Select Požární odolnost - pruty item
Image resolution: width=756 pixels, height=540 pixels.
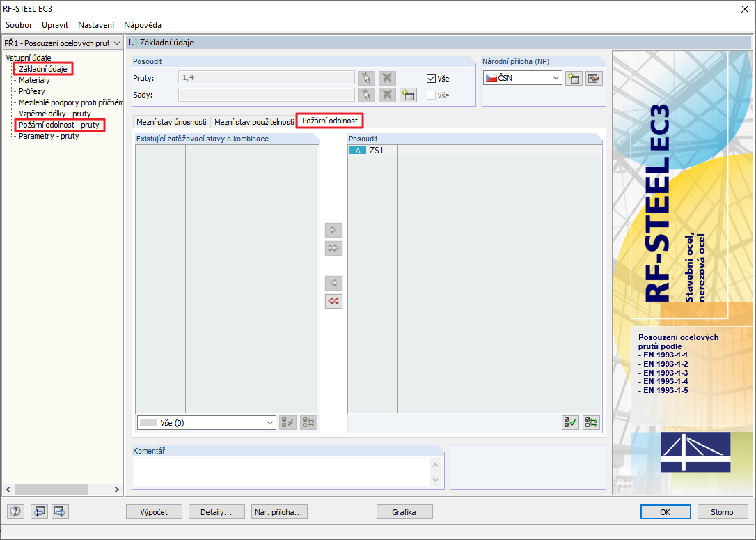[x=58, y=125]
